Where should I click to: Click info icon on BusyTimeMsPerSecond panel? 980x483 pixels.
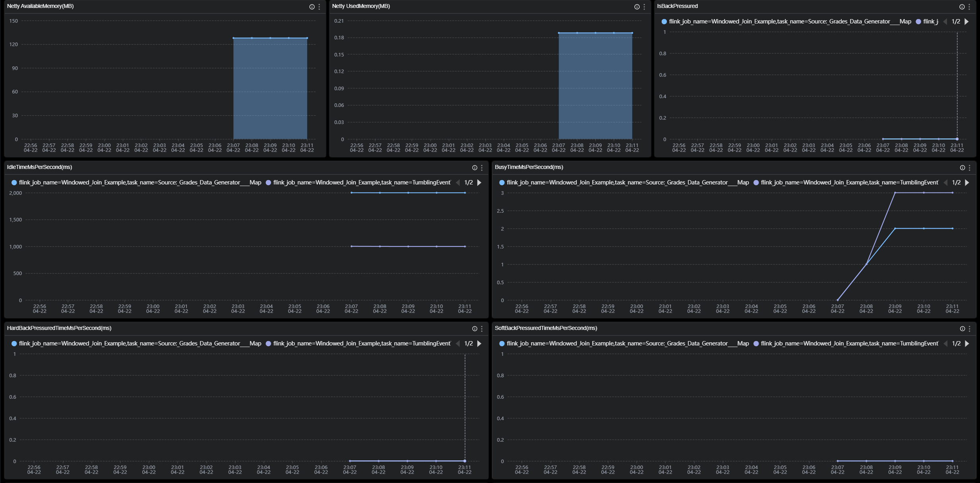[962, 168]
